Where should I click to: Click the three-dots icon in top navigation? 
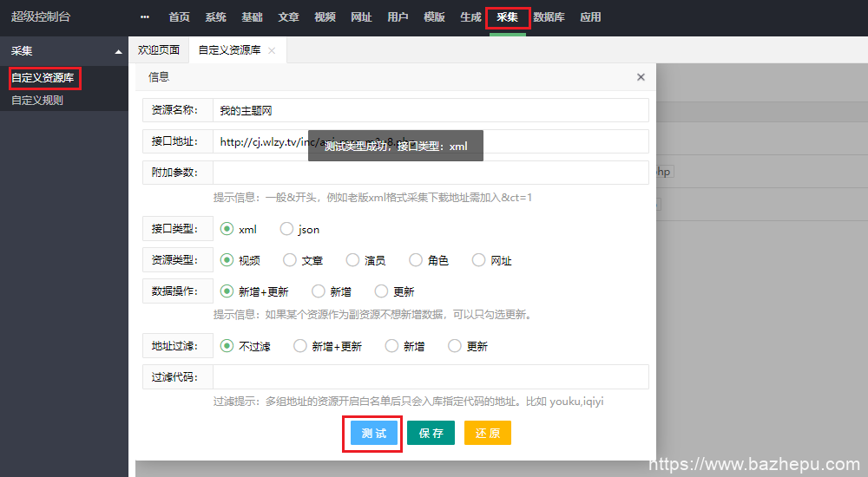144,17
